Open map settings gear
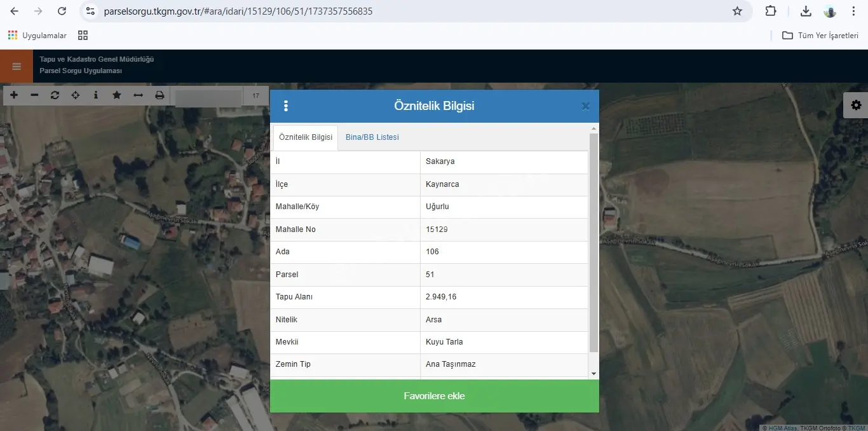The image size is (868, 431). pos(856,105)
